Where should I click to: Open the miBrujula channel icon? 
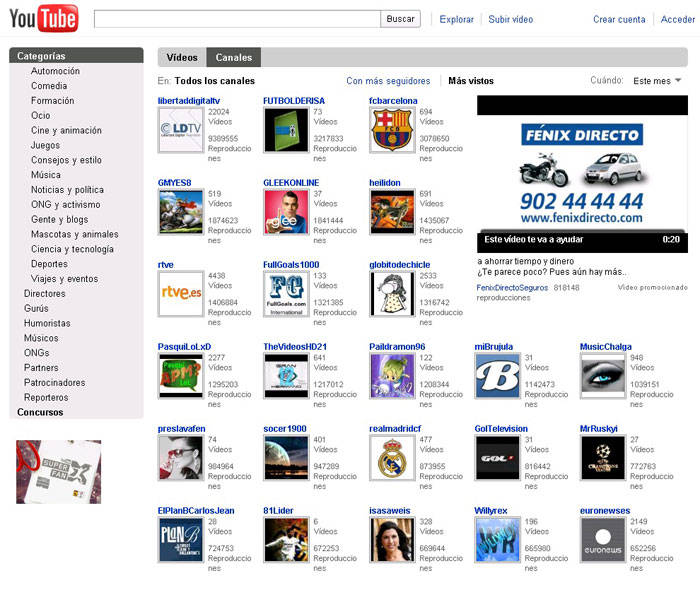(x=496, y=376)
